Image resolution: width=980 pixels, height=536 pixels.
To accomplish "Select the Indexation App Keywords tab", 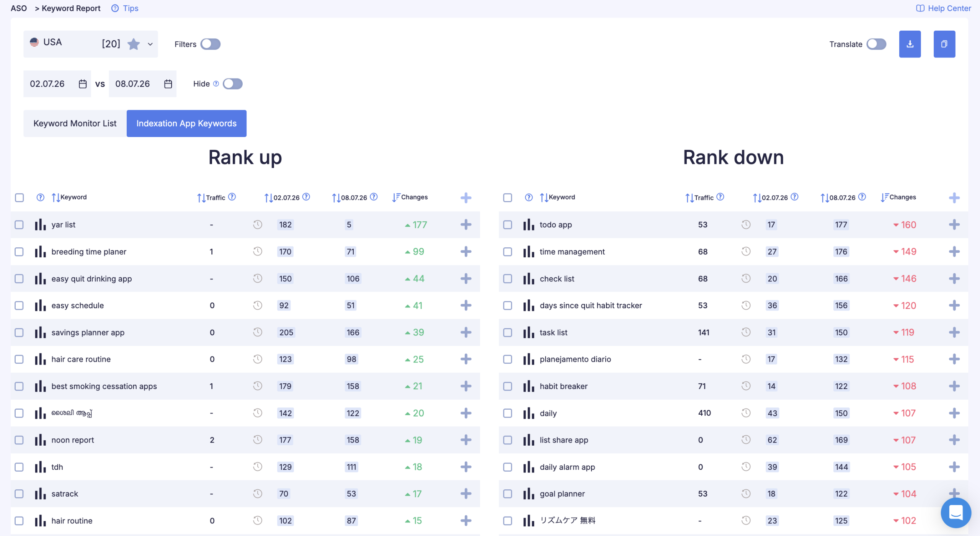I will pyautogui.click(x=186, y=123).
